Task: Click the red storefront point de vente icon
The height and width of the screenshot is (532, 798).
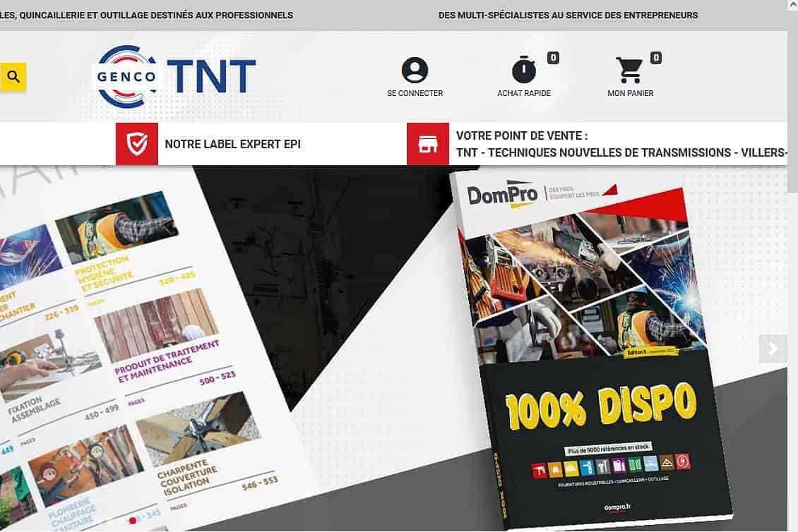Action: [428, 144]
